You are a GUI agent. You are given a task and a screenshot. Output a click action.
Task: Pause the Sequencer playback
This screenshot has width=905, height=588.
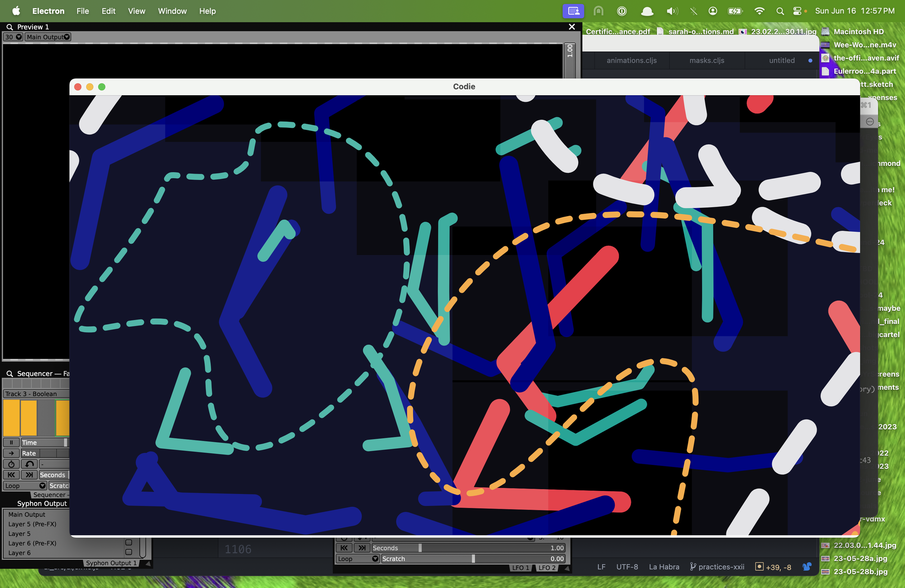[x=11, y=442]
